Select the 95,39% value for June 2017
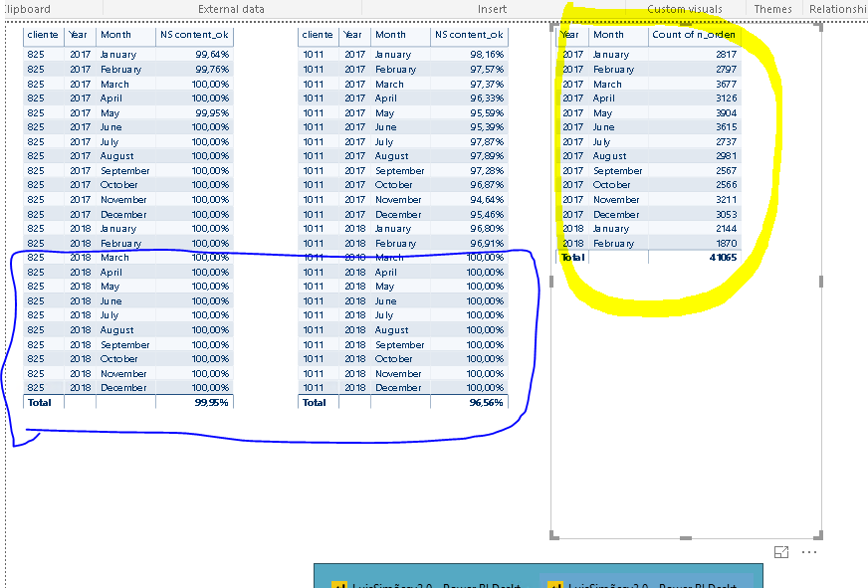 click(487, 126)
